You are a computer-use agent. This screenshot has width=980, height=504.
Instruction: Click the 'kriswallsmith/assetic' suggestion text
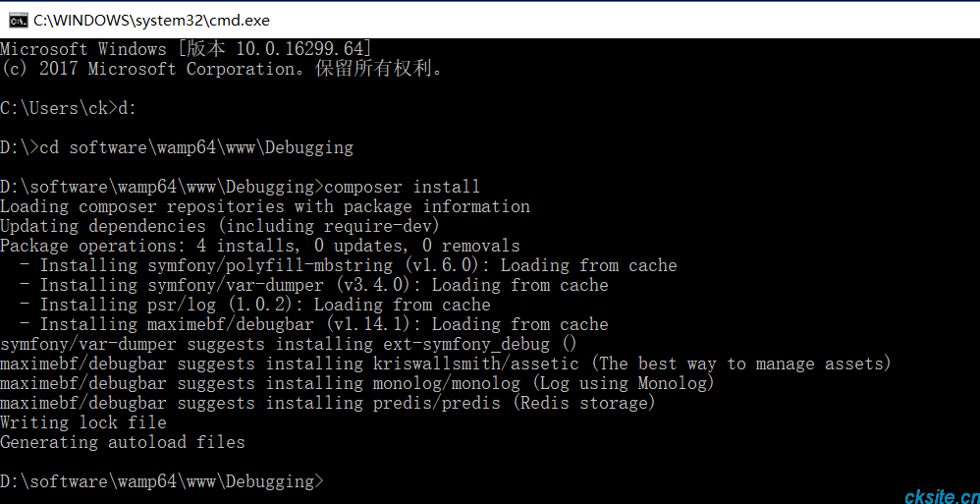476,364
